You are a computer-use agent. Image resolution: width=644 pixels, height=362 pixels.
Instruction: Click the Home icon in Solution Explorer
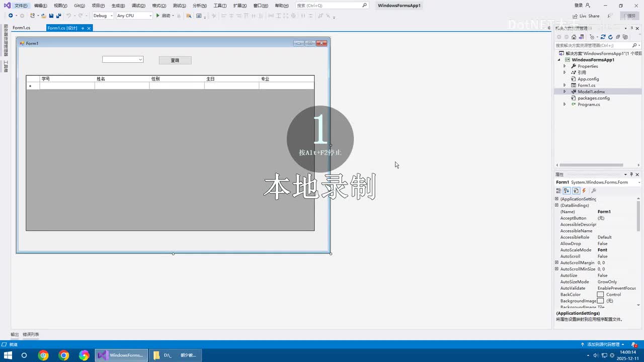click(574, 37)
